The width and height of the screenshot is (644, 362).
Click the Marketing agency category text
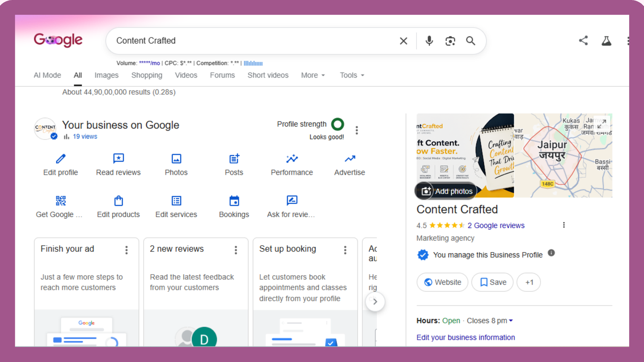(x=445, y=238)
